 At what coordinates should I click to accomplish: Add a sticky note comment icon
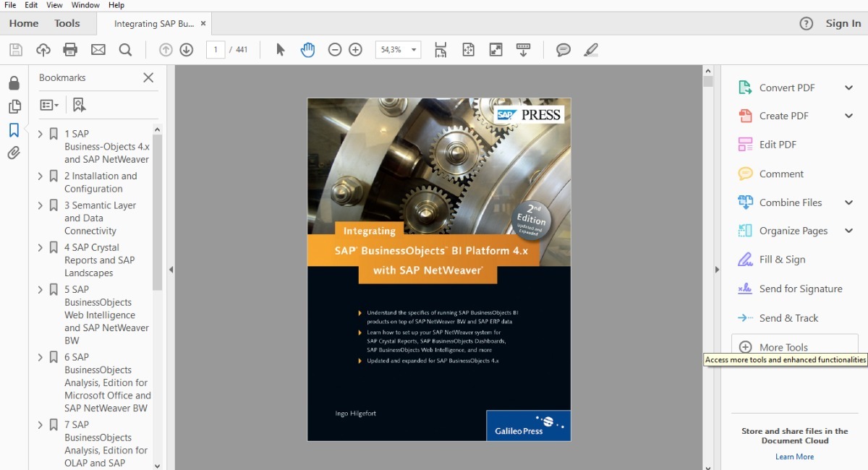(x=563, y=50)
